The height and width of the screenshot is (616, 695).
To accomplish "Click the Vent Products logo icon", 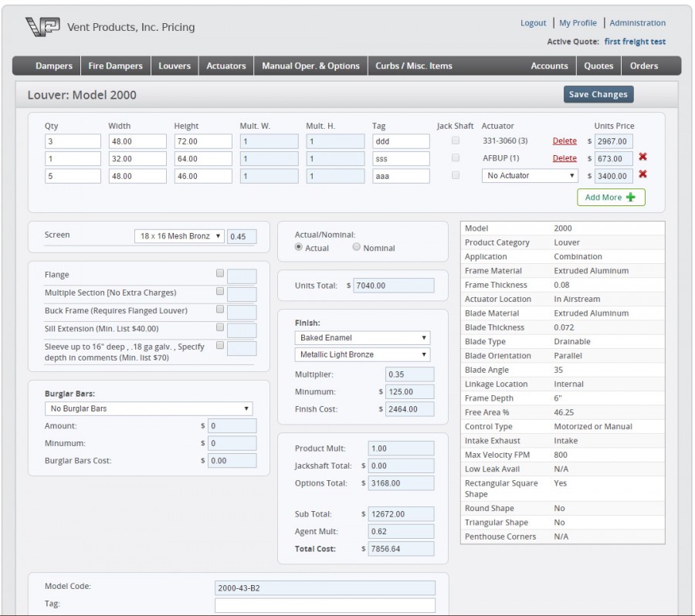I will coord(42,27).
